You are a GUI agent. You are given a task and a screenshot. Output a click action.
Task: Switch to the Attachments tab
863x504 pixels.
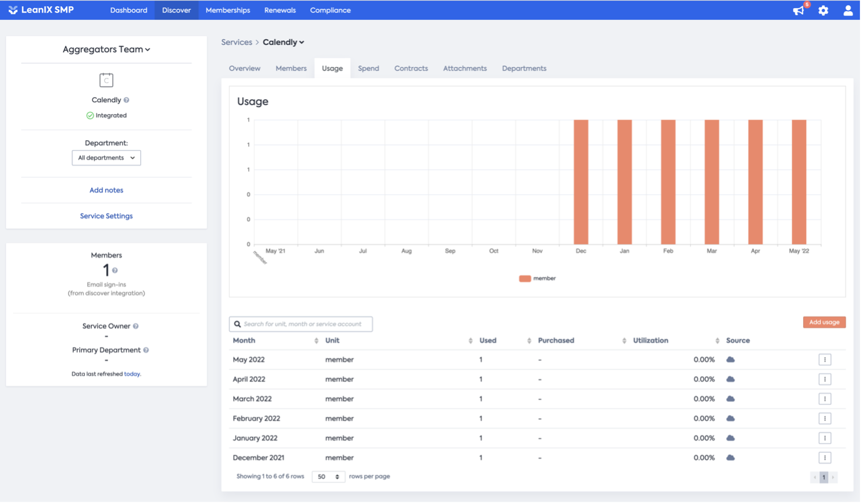tap(466, 69)
